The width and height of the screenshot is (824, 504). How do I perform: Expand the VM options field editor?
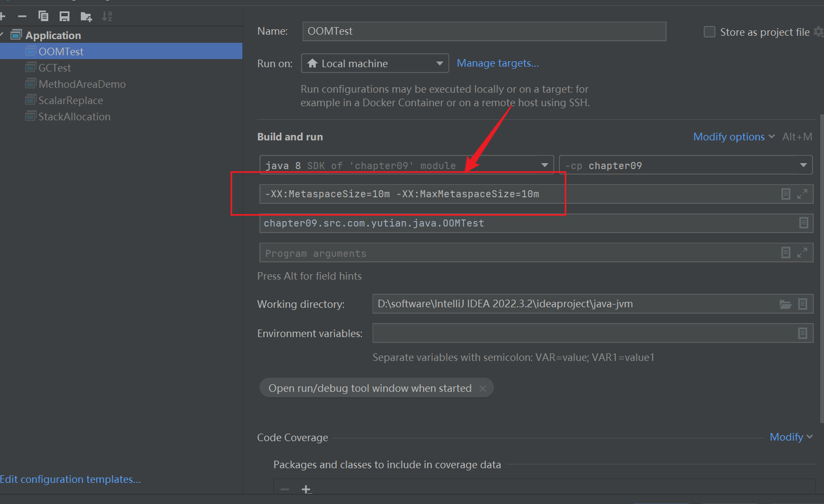[x=802, y=194]
